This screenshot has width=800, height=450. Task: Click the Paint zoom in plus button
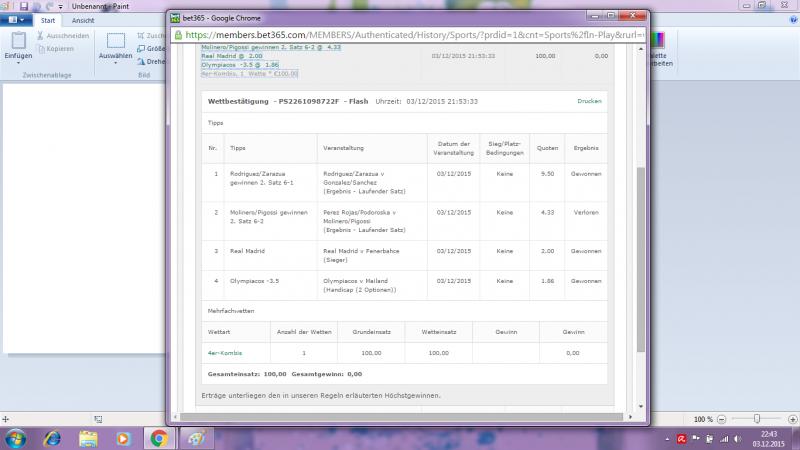click(x=792, y=419)
